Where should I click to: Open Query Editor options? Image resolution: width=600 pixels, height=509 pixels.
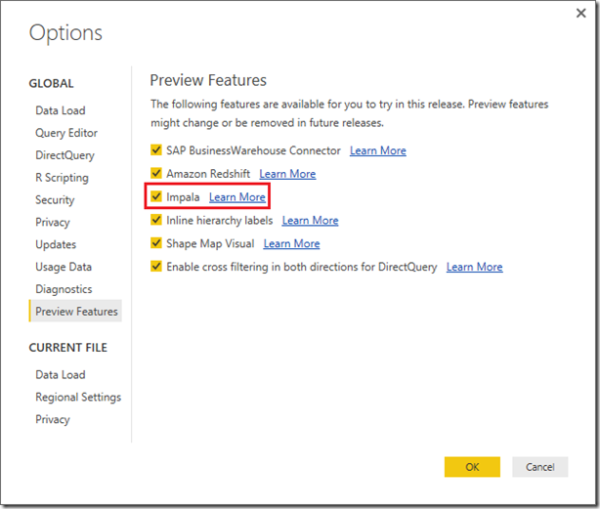pos(66,133)
